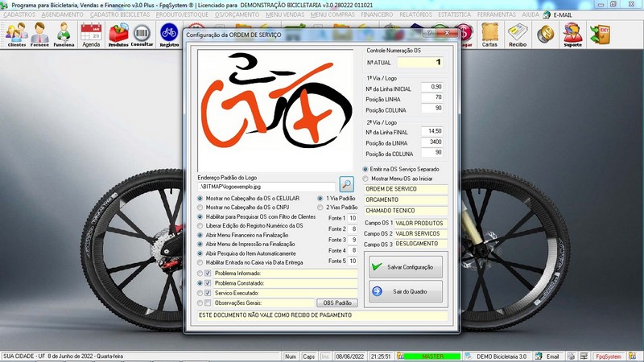Open the CADASTROS menu

pos(19,14)
